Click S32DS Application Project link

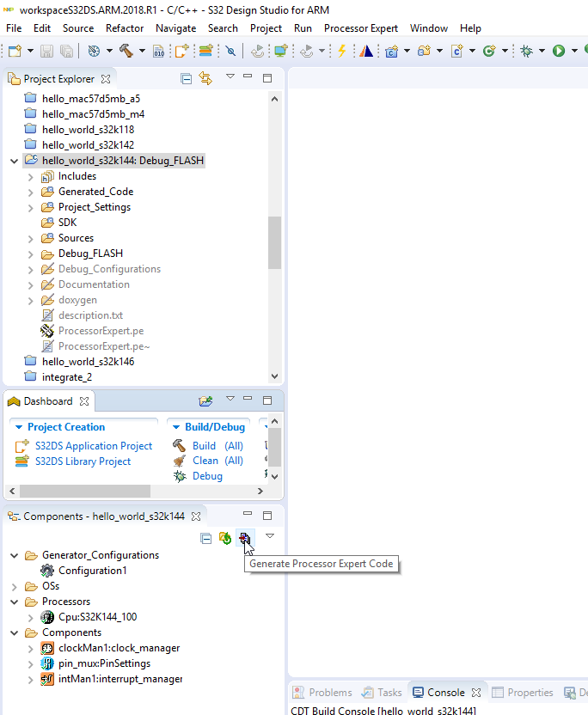pyautogui.click(x=94, y=446)
